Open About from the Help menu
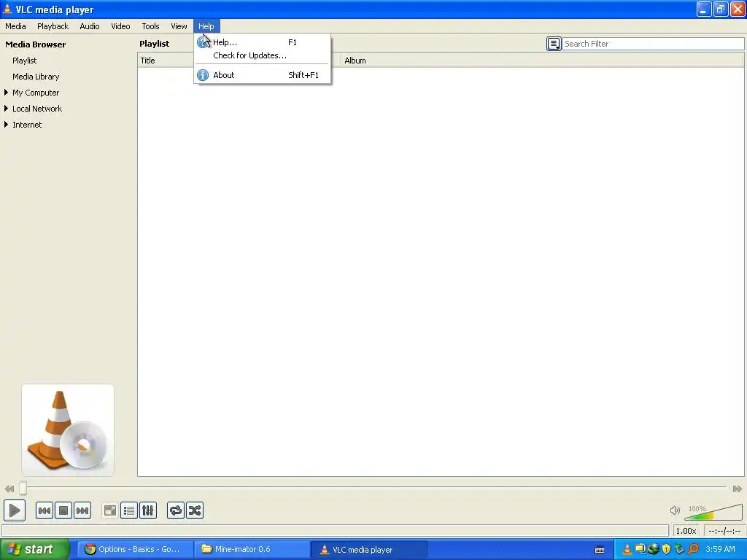Viewport: 747px width, 560px height. (x=262, y=75)
